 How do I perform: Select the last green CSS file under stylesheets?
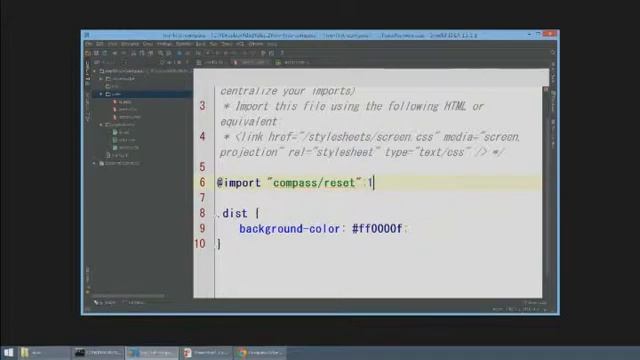[126, 148]
